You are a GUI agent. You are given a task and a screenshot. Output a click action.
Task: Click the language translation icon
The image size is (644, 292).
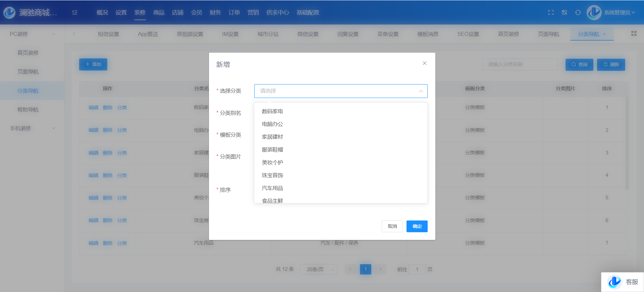click(x=565, y=12)
